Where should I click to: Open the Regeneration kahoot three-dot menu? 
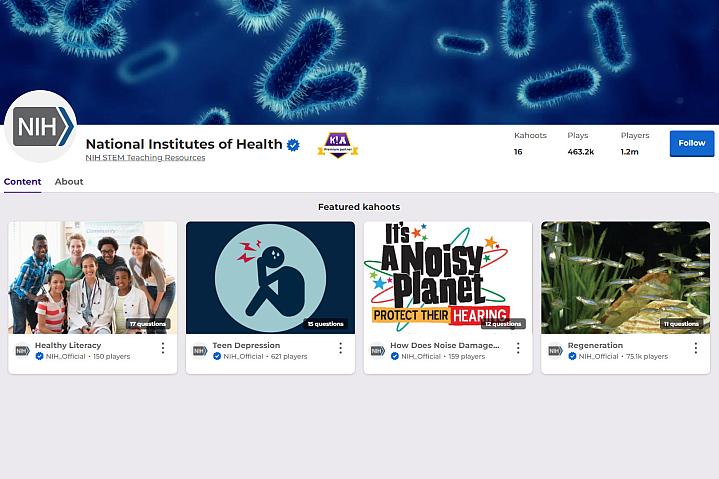[696, 348]
